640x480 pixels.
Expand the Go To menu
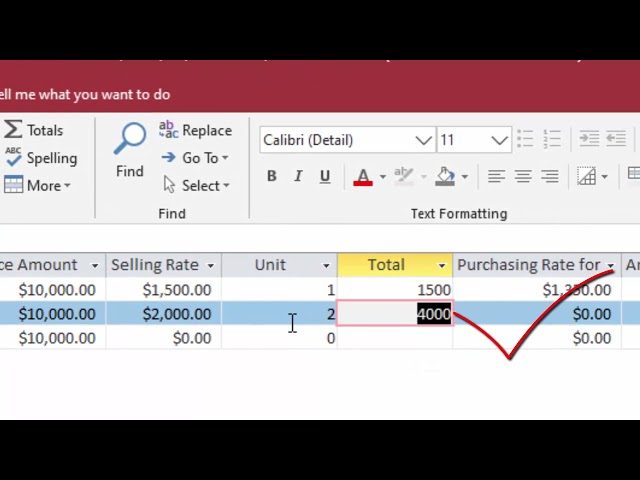coord(195,158)
